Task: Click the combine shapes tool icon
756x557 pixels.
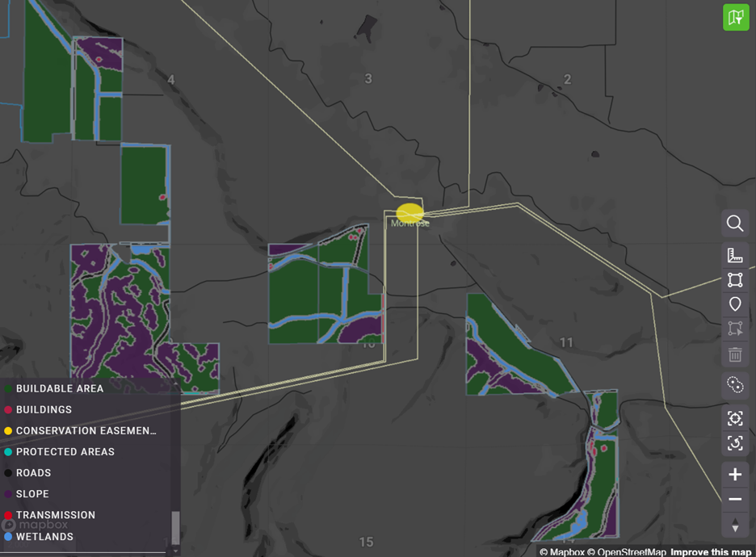Action: pyautogui.click(x=735, y=385)
